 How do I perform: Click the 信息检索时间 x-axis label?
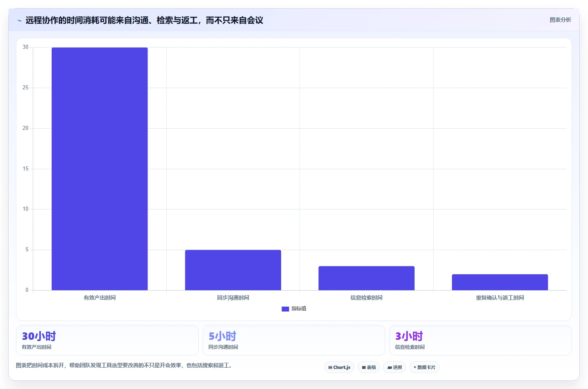coord(366,298)
